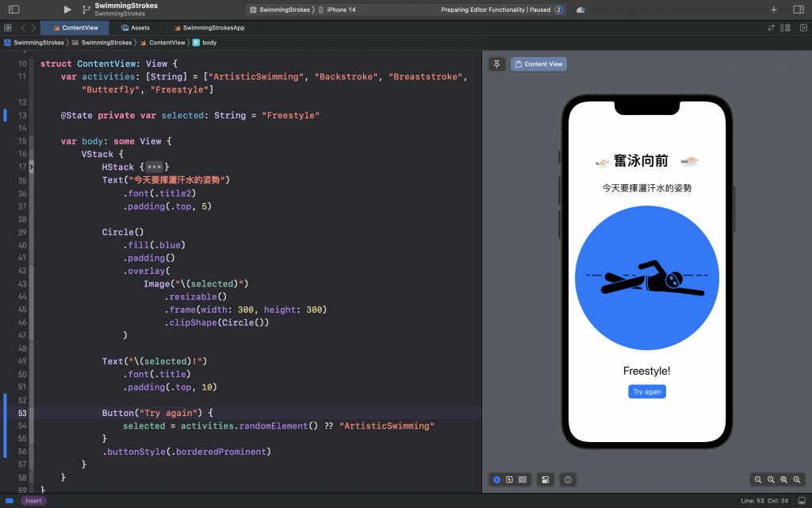Zoom canvas to fit

point(784,479)
